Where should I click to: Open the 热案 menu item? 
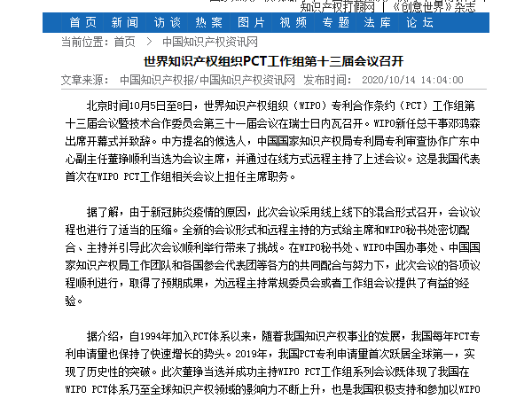209,23
